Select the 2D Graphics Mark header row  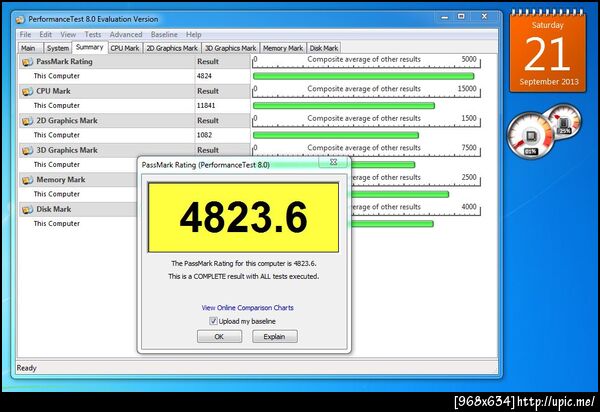tap(134, 121)
